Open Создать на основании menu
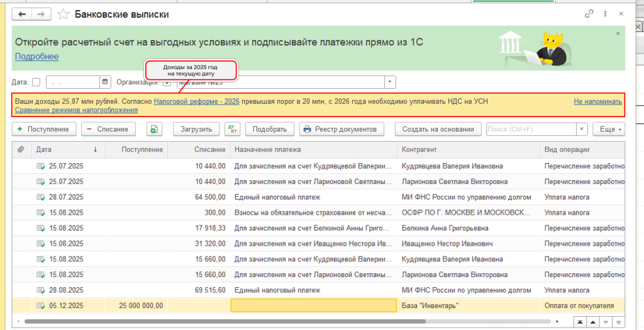 tap(438, 129)
